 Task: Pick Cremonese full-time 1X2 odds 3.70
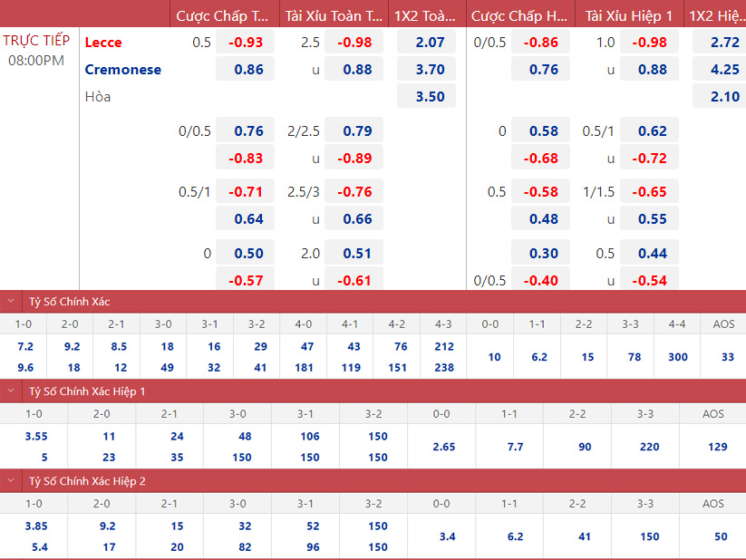430,70
